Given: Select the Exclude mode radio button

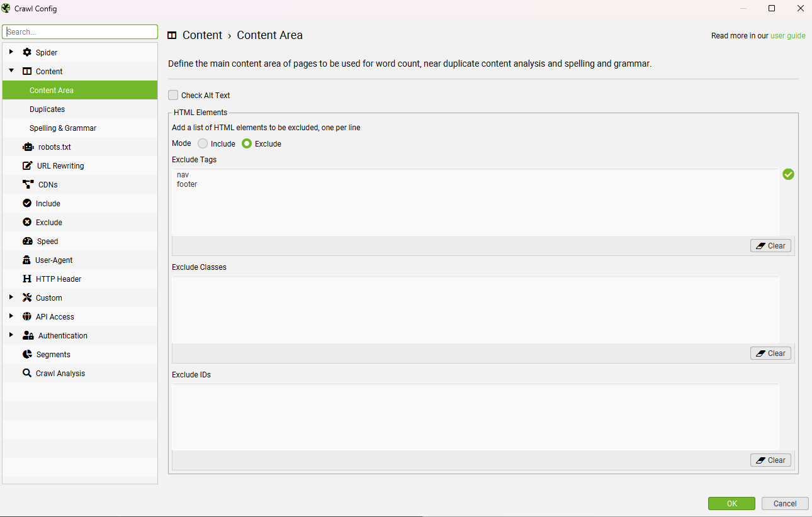Looking at the screenshot, I should pyautogui.click(x=247, y=144).
